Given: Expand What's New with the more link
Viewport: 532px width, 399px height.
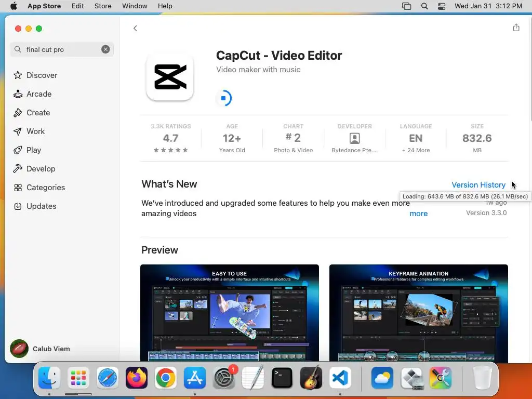Looking at the screenshot, I should click(x=418, y=214).
